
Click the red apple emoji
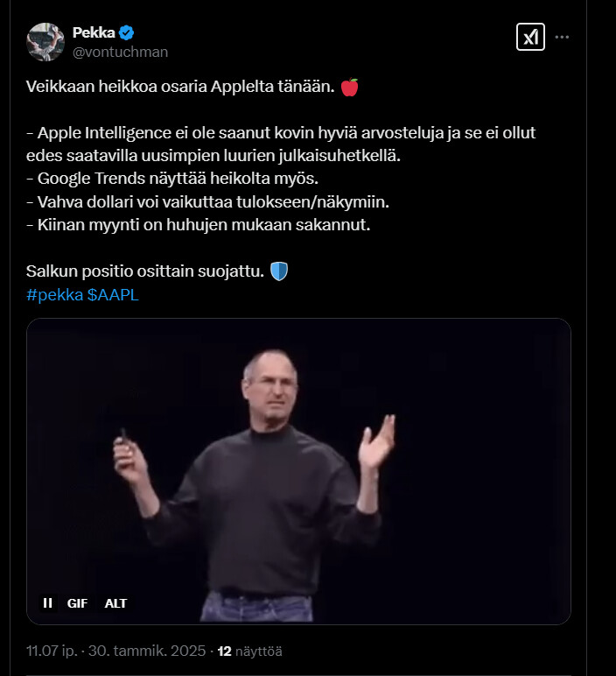pos(349,87)
